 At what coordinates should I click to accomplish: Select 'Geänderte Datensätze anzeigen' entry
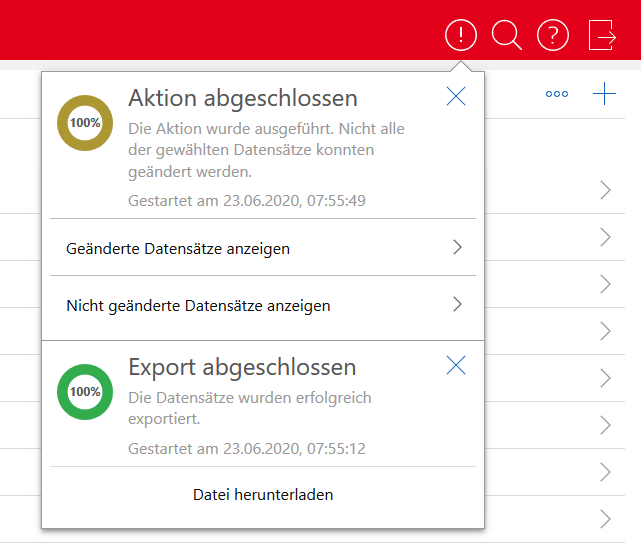tap(178, 248)
